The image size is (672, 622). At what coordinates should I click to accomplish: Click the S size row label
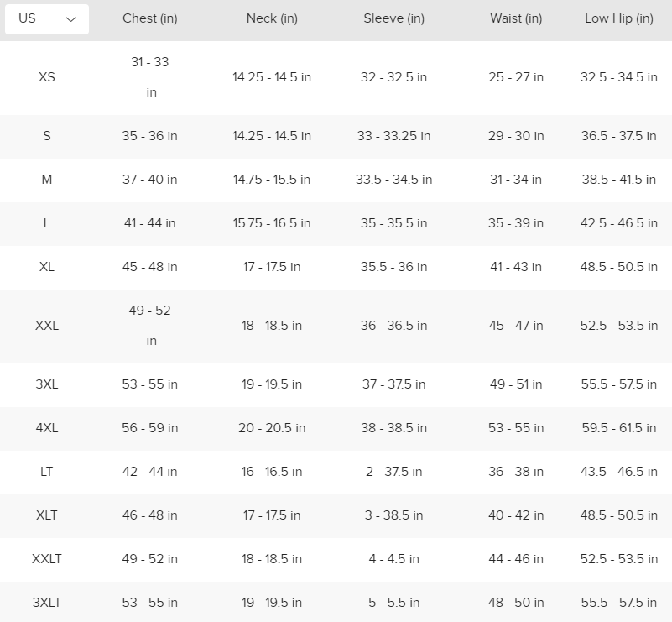[x=47, y=136]
